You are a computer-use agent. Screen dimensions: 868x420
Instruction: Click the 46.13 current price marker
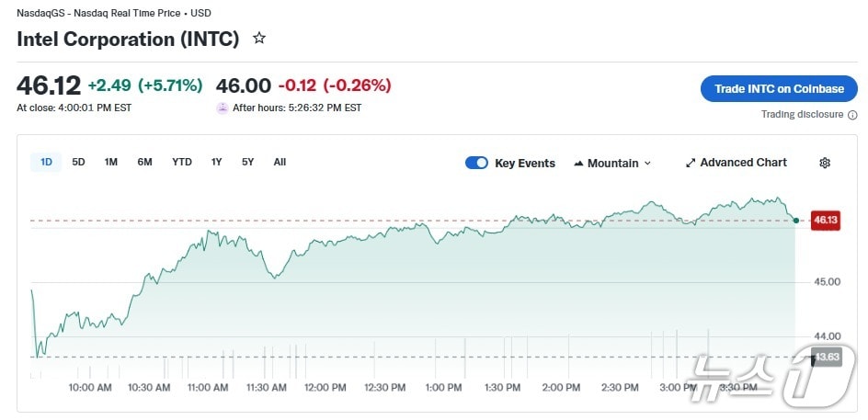click(x=825, y=220)
